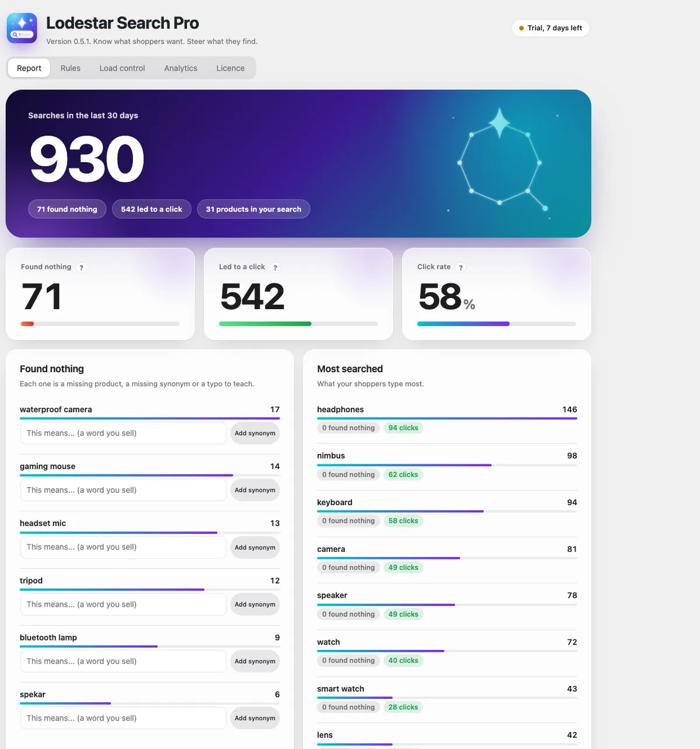Open the Licence tab
Image resolution: width=700 pixels, height=749 pixels.
pyautogui.click(x=230, y=68)
